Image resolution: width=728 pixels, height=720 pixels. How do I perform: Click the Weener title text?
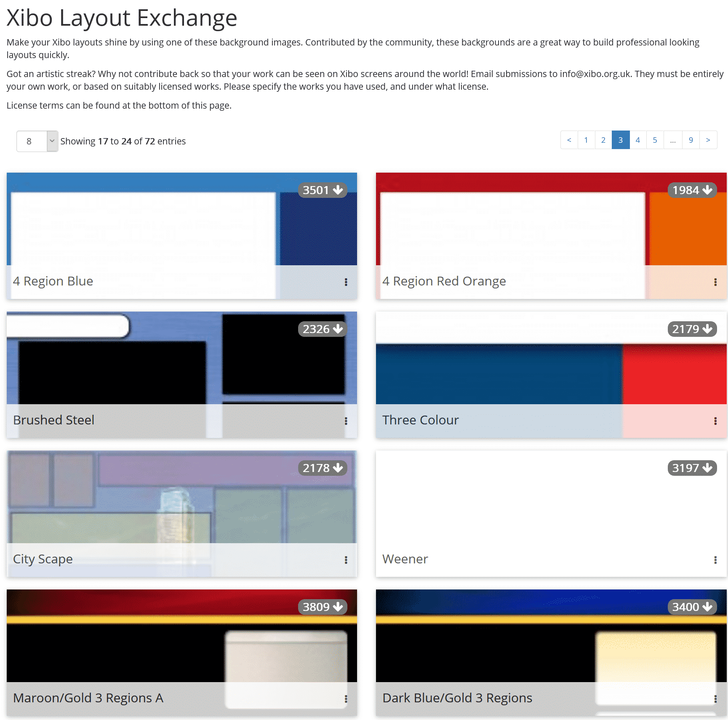[405, 559]
